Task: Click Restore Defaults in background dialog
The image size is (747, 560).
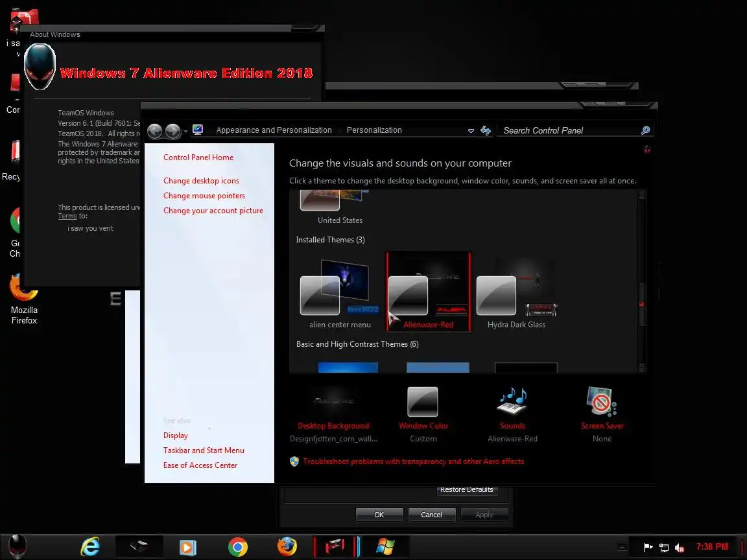Action: [x=467, y=491]
